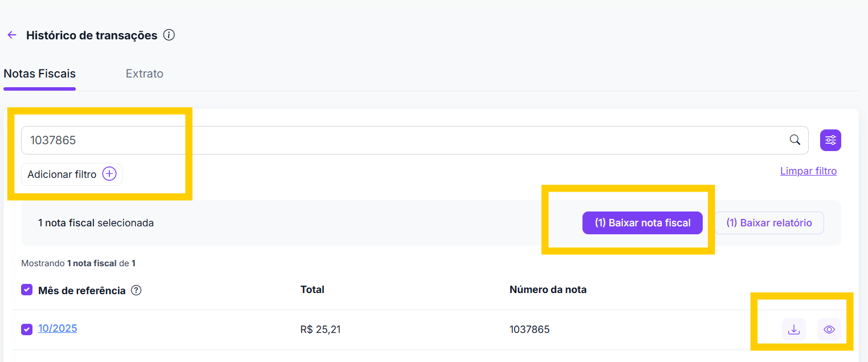
Task: Switch to the Notas Fiscais tab
Action: coord(39,74)
